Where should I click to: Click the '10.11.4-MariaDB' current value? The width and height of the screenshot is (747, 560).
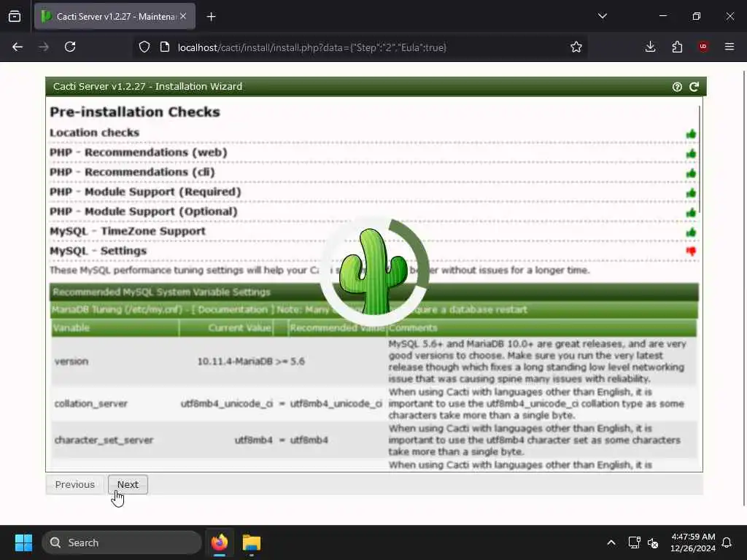tap(235, 362)
